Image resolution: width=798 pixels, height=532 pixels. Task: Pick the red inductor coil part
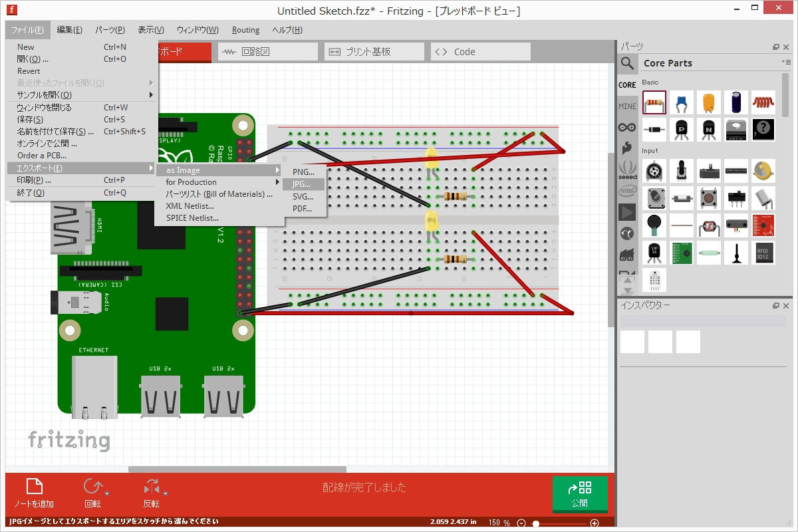[763, 103]
